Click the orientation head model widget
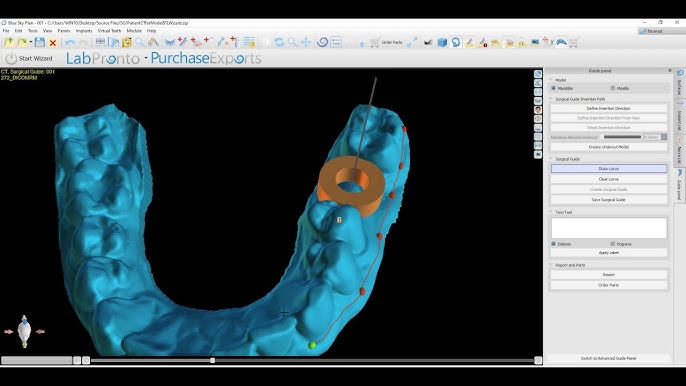Screen dimensions: 686x386 [x=24, y=331]
